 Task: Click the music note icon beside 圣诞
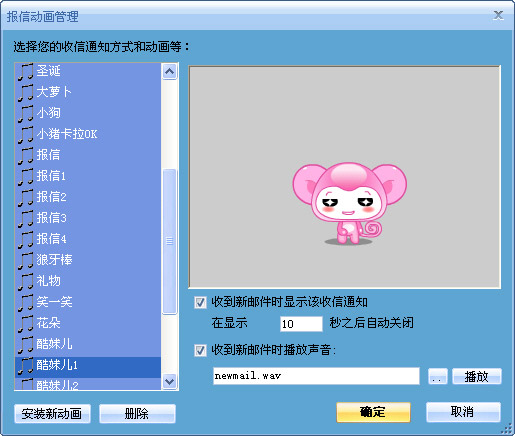(26, 71)
